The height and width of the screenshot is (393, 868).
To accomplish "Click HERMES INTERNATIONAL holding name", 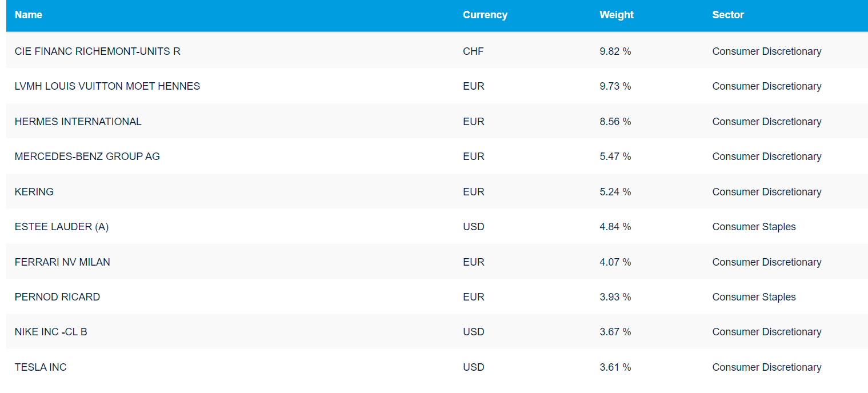I will (x=78, y=122).
